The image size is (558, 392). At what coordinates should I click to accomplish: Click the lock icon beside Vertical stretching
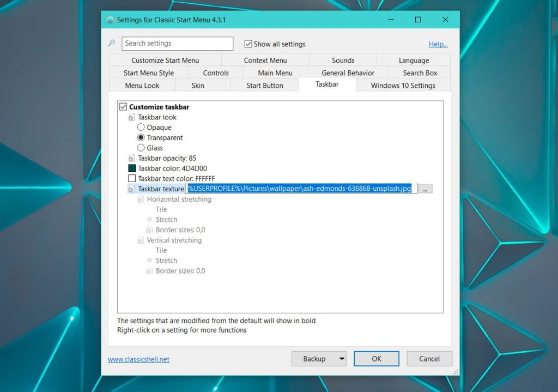coord(141,240)
